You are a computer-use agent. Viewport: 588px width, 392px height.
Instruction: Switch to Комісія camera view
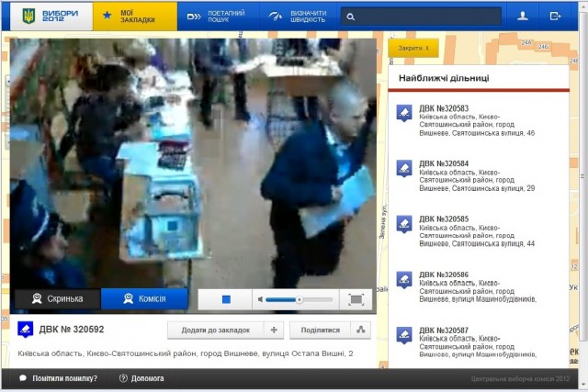[144, 298]
